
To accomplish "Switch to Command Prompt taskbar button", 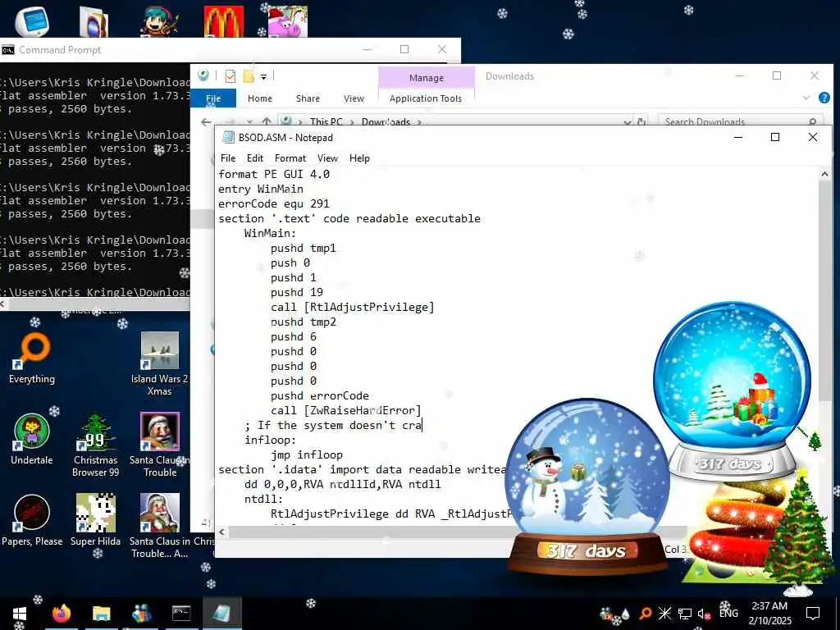I will [181, 614].
